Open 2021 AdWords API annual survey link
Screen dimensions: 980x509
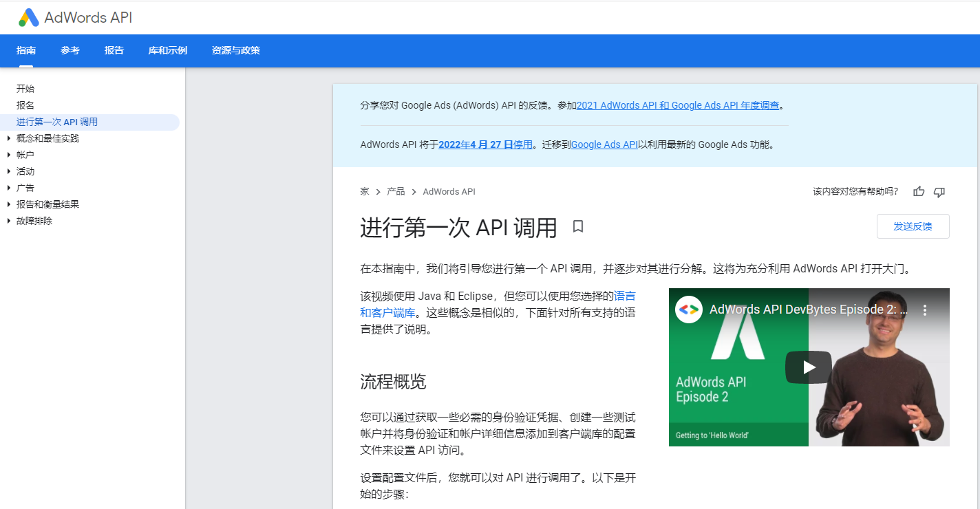click(678, 106)
